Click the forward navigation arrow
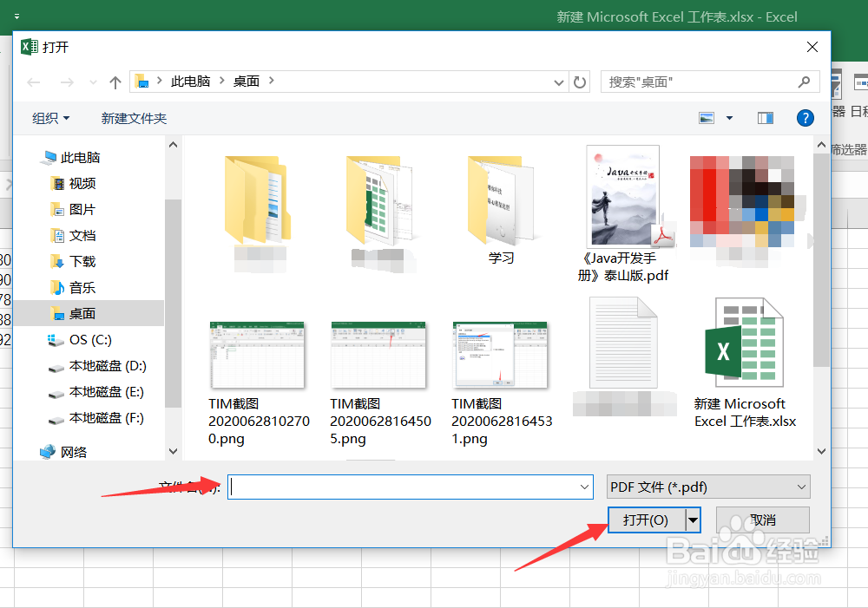This screenshot has height=608, width=868. tap(68, 82)
